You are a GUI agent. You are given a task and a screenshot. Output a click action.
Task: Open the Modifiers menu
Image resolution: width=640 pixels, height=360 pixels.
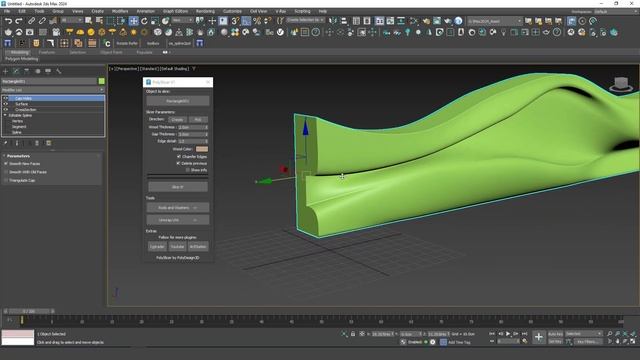point(120,11)
